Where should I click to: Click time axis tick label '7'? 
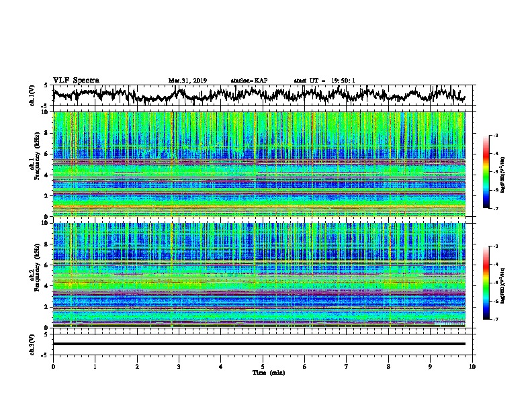click(x=347, y=367)
